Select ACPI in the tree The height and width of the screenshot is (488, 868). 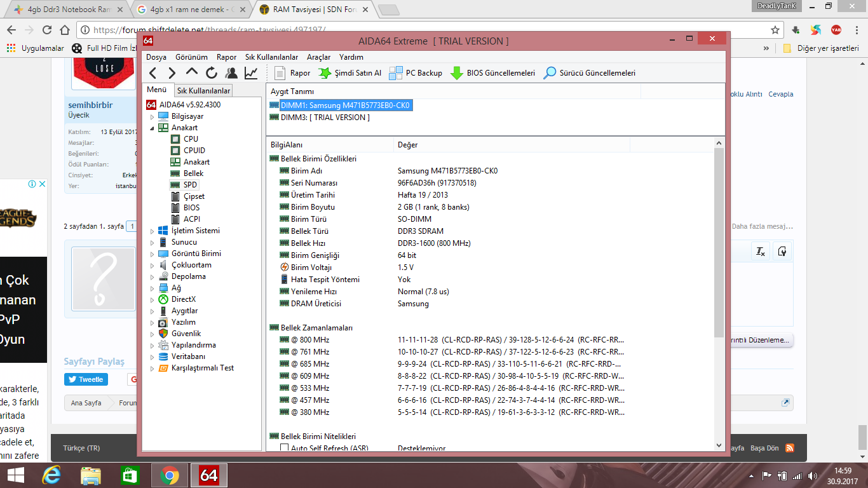(191, 219)
